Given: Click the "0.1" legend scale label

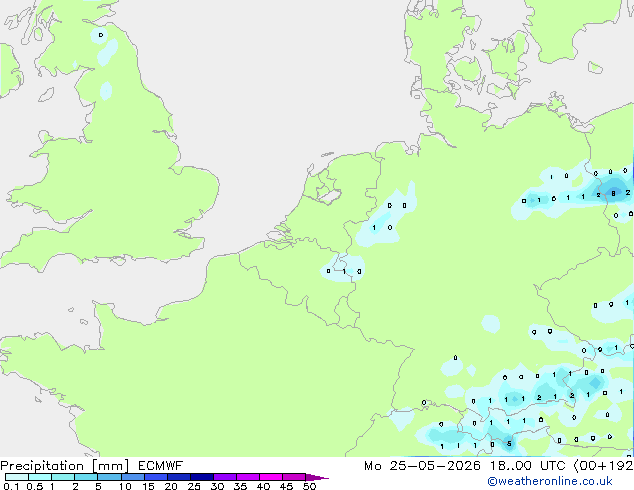Looking at the screenshot, I should (x=11, y=486).
